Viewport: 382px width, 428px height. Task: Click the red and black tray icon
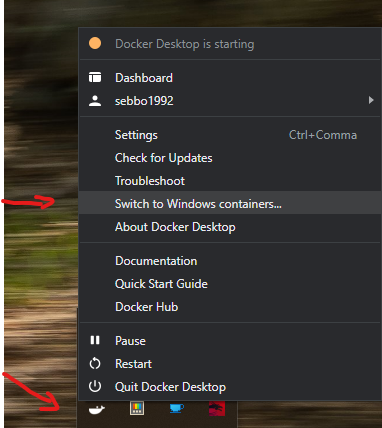click(217, 409)
